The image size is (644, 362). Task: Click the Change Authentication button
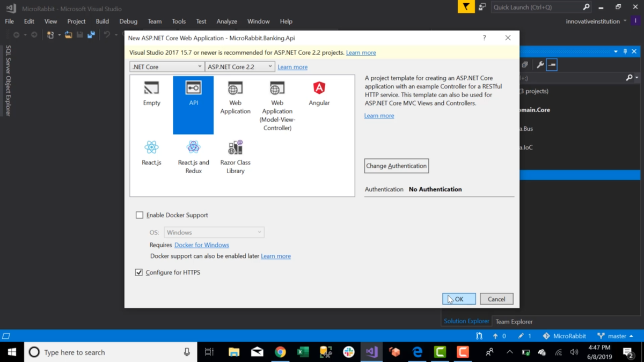tap(396, 166)
